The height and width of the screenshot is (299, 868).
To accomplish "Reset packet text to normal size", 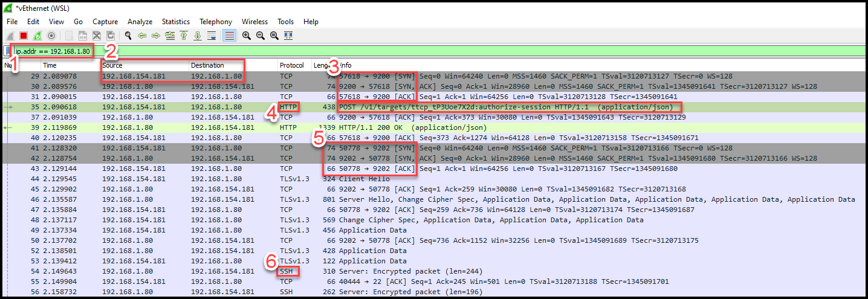I will tap(274, 36).
